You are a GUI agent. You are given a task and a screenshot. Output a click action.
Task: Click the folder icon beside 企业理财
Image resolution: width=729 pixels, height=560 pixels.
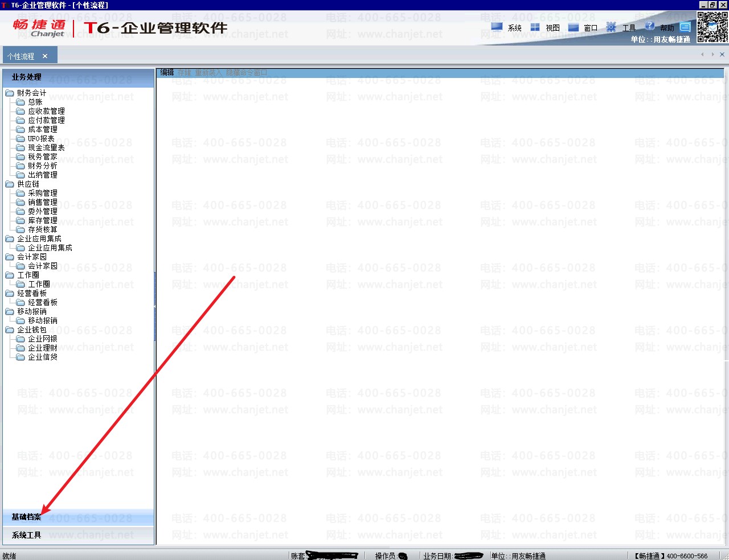21,348
